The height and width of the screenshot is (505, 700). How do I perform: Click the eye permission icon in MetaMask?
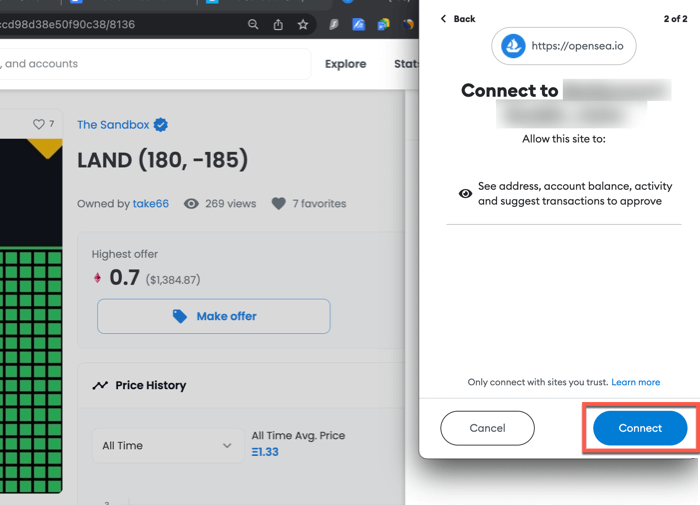click(x=465, y=193)
